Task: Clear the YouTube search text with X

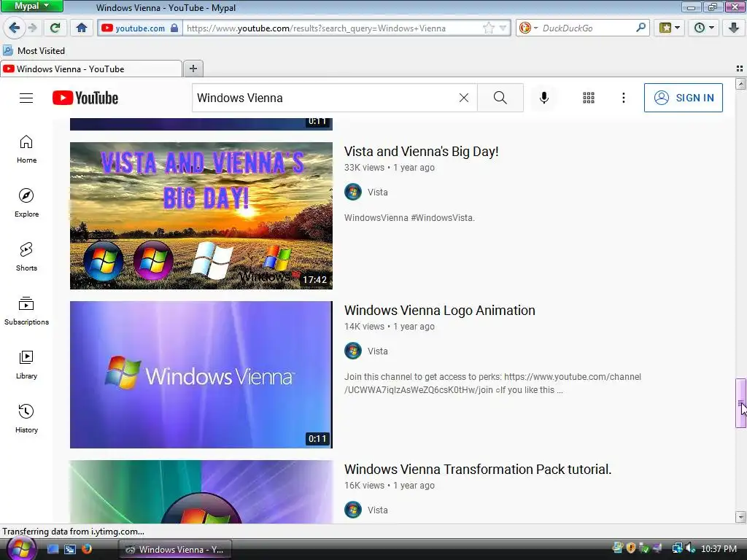Action: pos(463,98)
